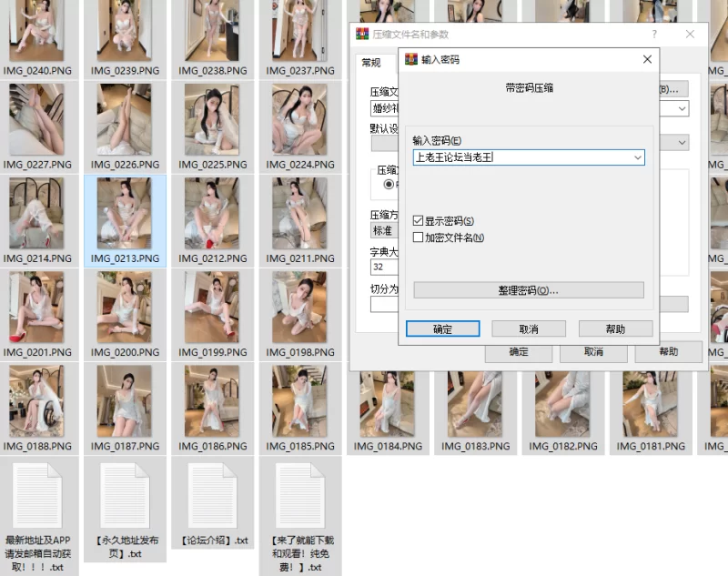This screenshot has width=728, height=576.
Task: Select file IMG_0211.PNG
Action: tap(300, 220)
